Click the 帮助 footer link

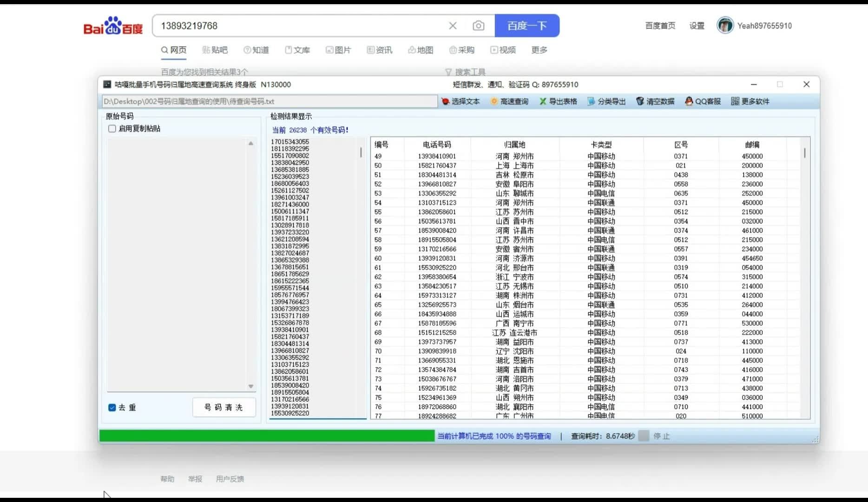click(167, 479)
